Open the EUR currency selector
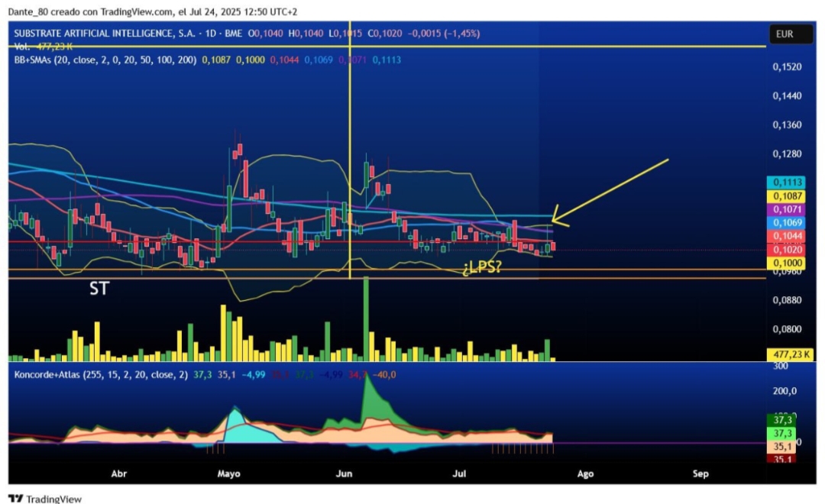The width and height of the screenshot is (825, 504). 791,34
